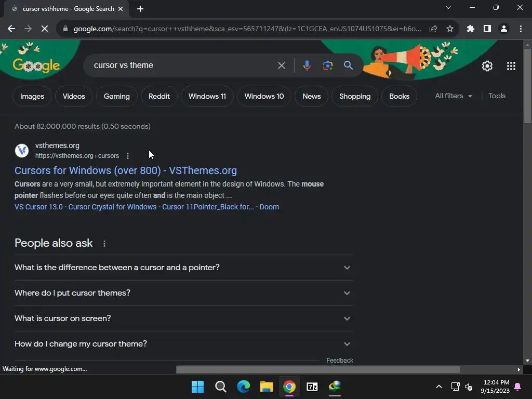532x399 pixels.
Task: Bookmark this page with the star icon
Action: point(450,29)
